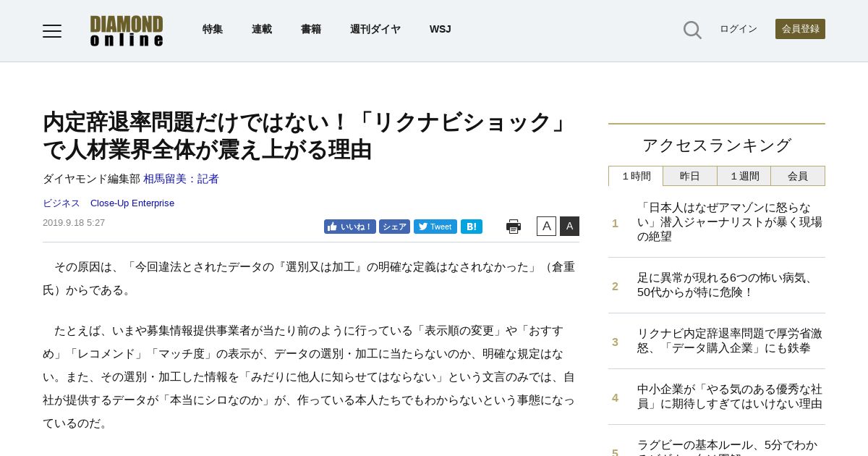Bookmark the article with Hatena B! button
868x456 pixels.
(472, 227)
